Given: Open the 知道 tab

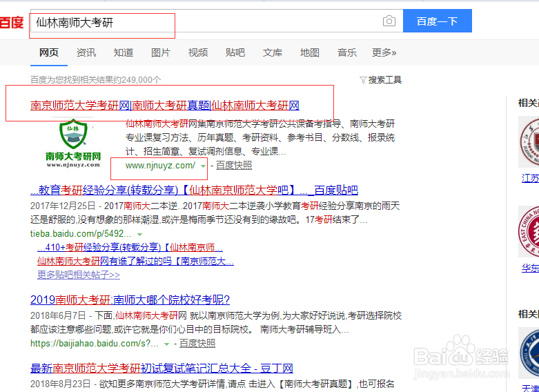Looking at the screenshot, I should [124, 52].
